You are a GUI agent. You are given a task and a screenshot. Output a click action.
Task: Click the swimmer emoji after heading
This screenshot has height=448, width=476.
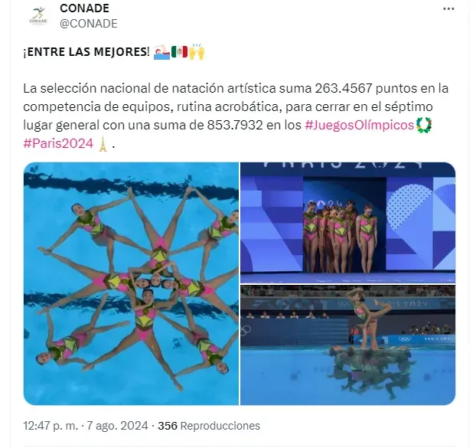161,51
